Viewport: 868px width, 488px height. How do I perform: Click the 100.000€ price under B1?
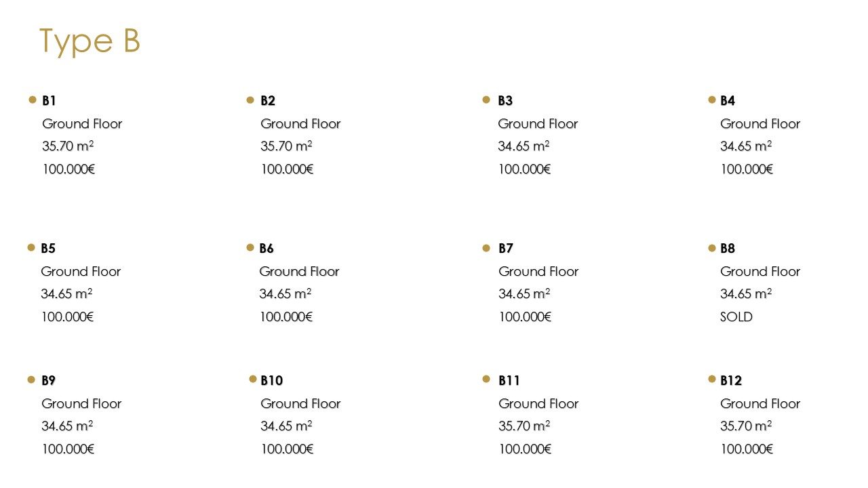tap(68, 169)
